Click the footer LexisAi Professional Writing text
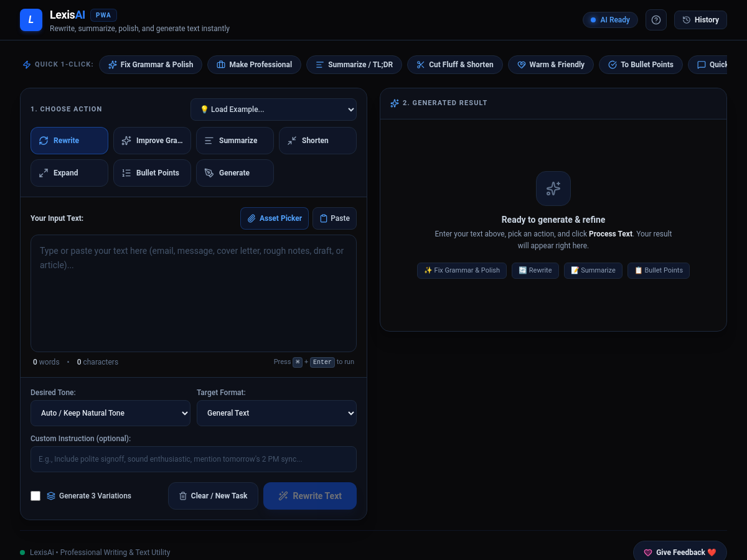This screenshot has width=747, height=560. pos(100,553)
